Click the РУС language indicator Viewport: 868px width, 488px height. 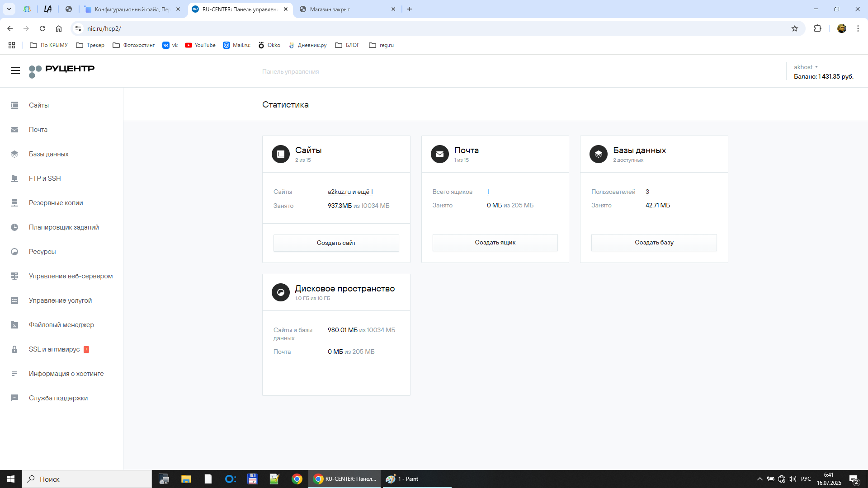pos(806,479)
